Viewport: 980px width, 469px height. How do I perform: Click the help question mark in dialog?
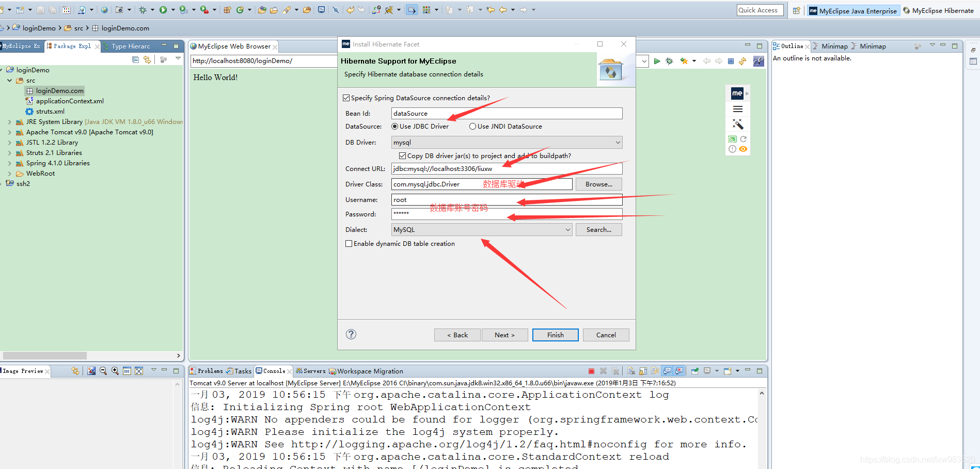pos(351,334)
